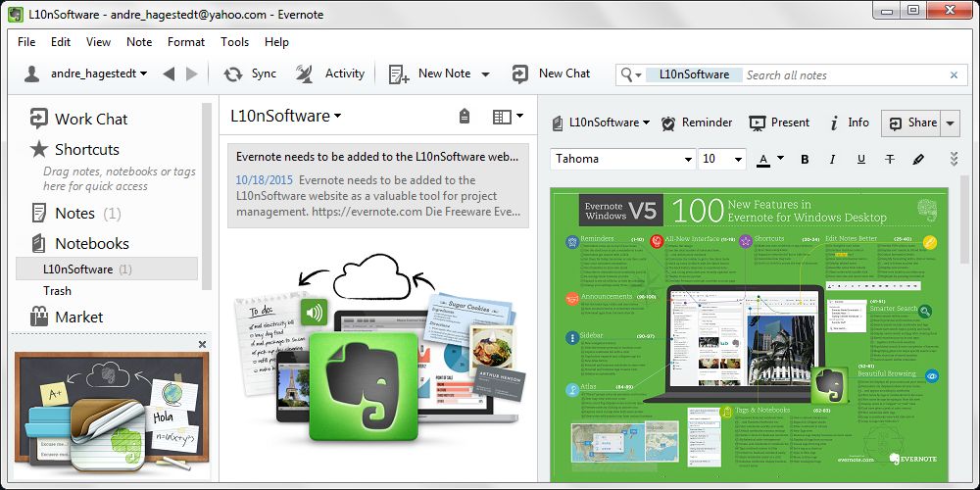
Task: Select the L10nSoftware notebook in sidebar
Action: (x=107, y=269)
